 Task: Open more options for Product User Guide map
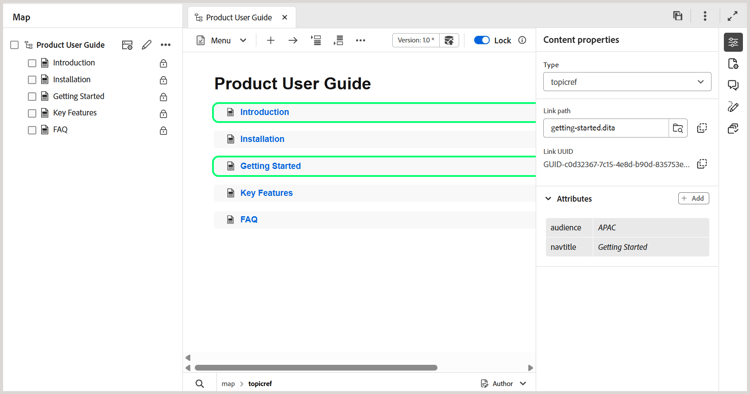[x=165, y=45]
